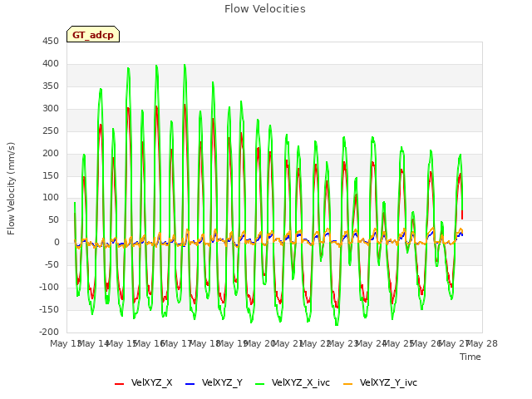This screenshot has height=399, width=532.
Task: Click the 400 y-axis tick label
Action: pyautogui.click(x=51, y=64)
